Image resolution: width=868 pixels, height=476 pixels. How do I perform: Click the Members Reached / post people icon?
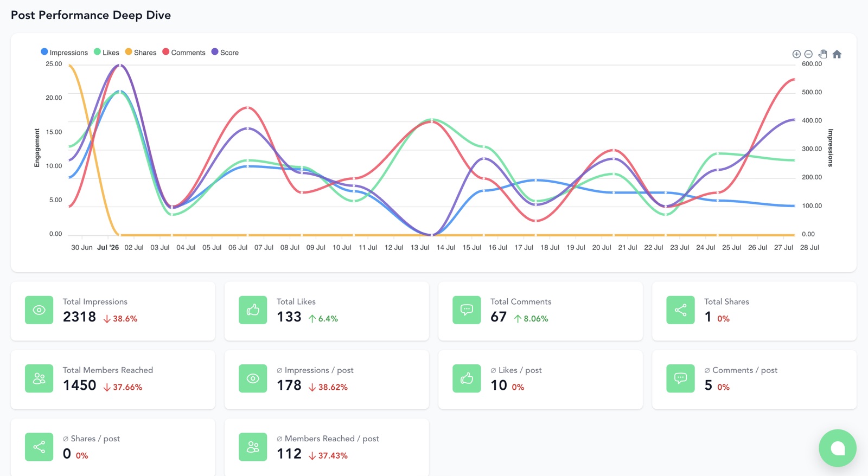click(x=253, y=447)
